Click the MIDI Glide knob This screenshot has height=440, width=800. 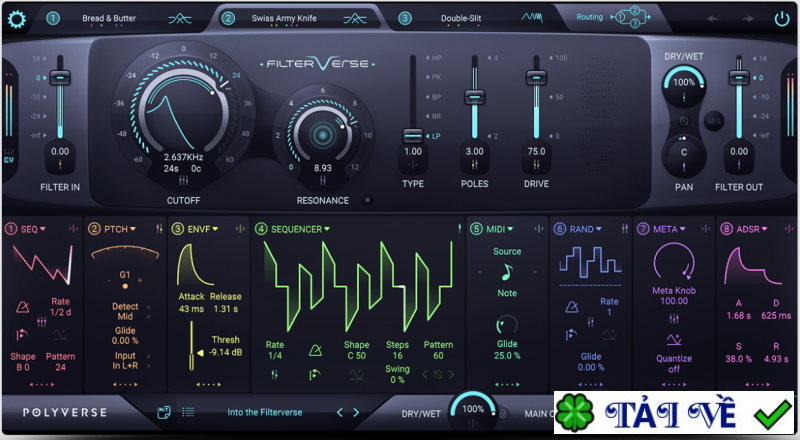click(507, 325)
